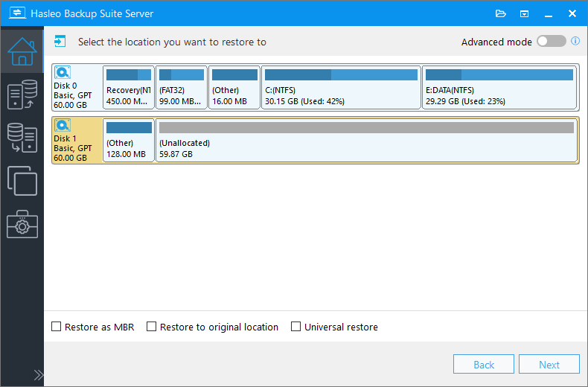Select the 128.00 MB Other partition

(x=129, y=140)
